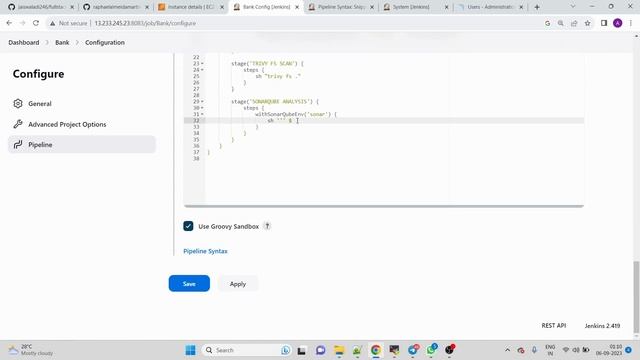This screenshot has width=640, height=360.
Task: Click the Configuration breadcrumb
Action: click(x=105, y=42)
